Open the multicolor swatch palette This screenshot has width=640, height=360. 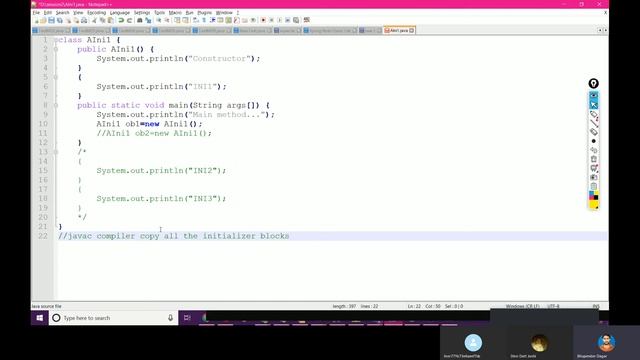[x=593, y=196]
